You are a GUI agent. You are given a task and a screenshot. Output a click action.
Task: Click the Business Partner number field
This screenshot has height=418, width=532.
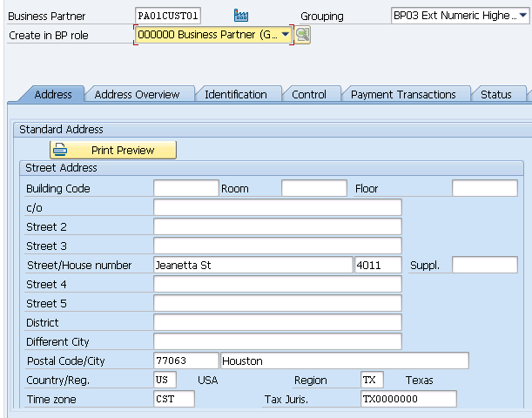coord(169,16)
